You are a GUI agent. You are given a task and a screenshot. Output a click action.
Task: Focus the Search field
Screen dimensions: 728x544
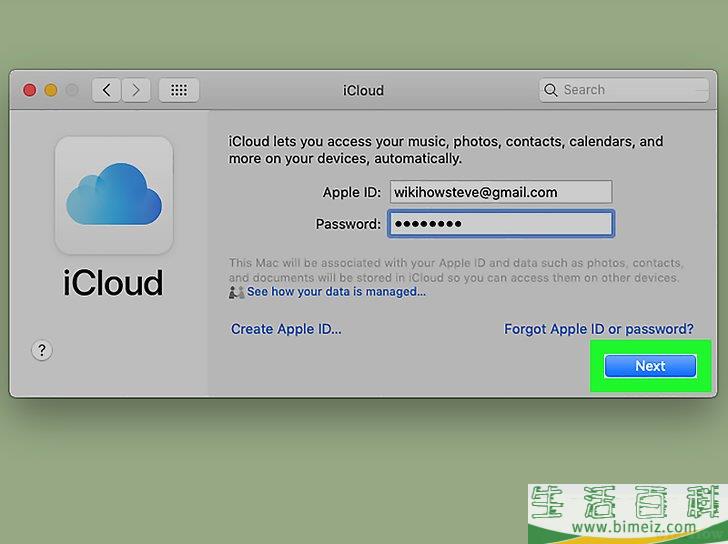624,90
